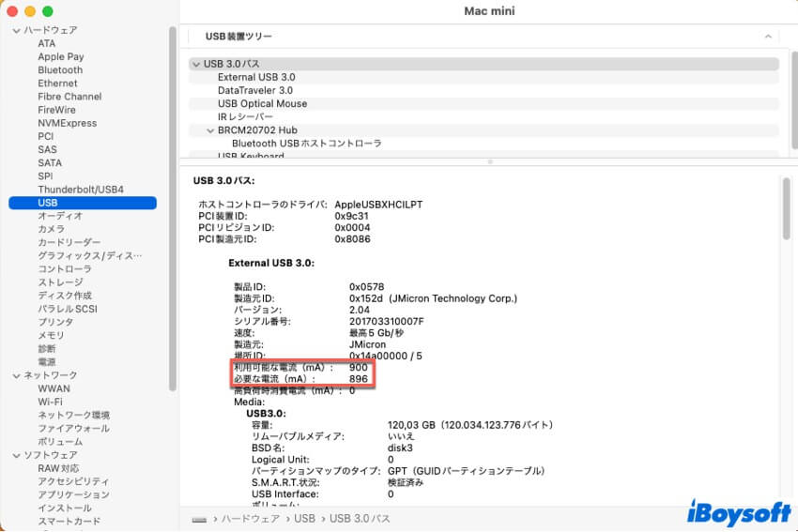Image resolution: width=798 pixels, height=532 pixels.
Task: Open Thunderbolt/USB4 sidebar entry
Action: (x=81, y=190)
